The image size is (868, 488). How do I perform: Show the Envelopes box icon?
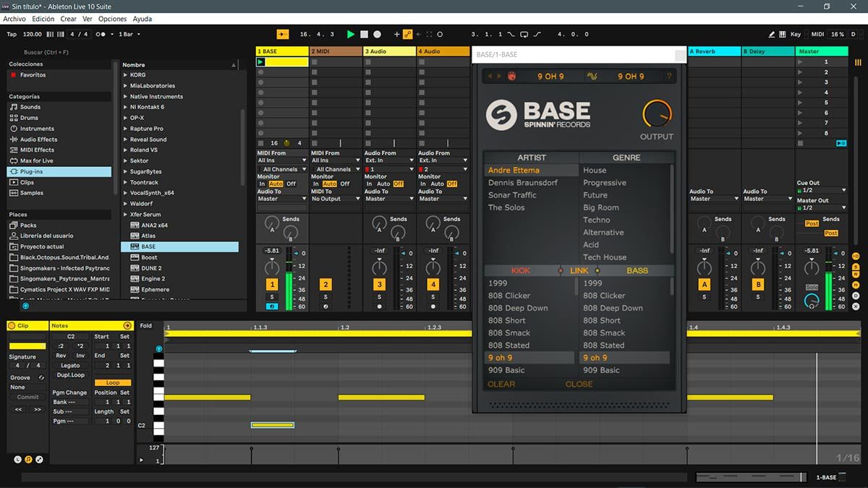pos(39,459)
